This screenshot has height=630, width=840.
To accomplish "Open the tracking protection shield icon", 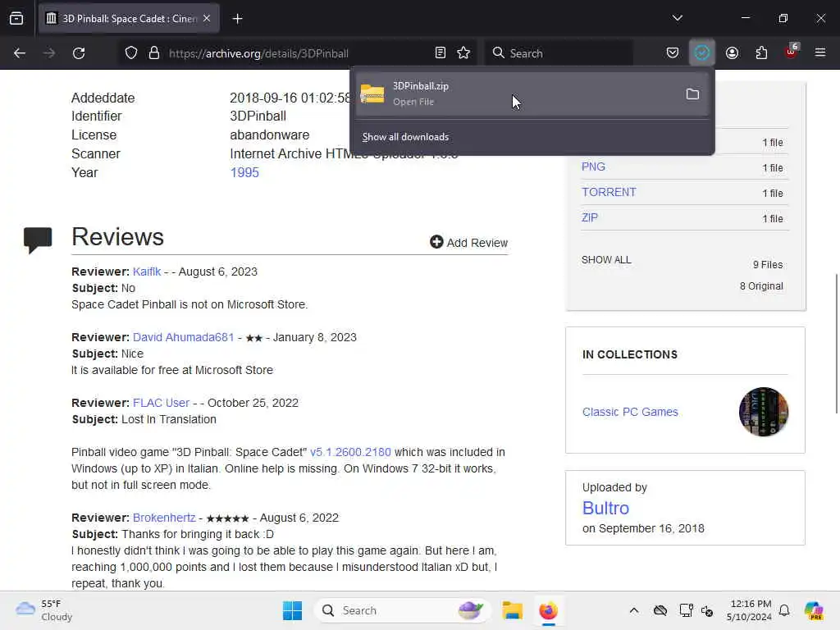I will coord(131,53).
